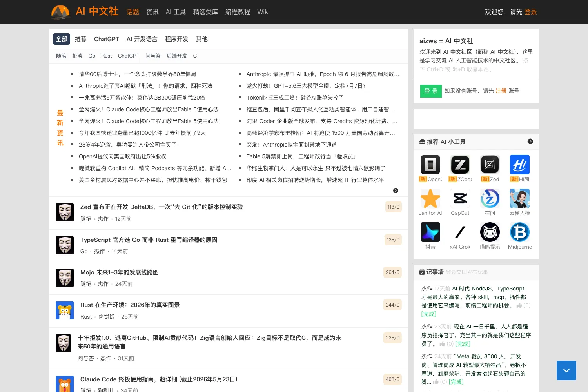
Task: Like the 现在 AI 一日千里 note
Action: 443,344
